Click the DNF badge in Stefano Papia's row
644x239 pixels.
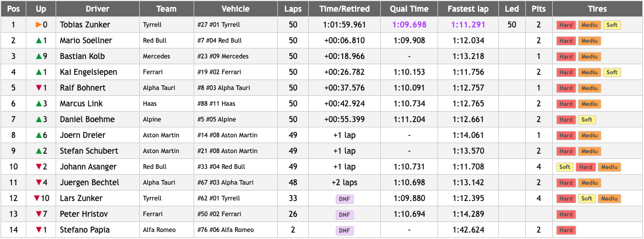point(345,230)
